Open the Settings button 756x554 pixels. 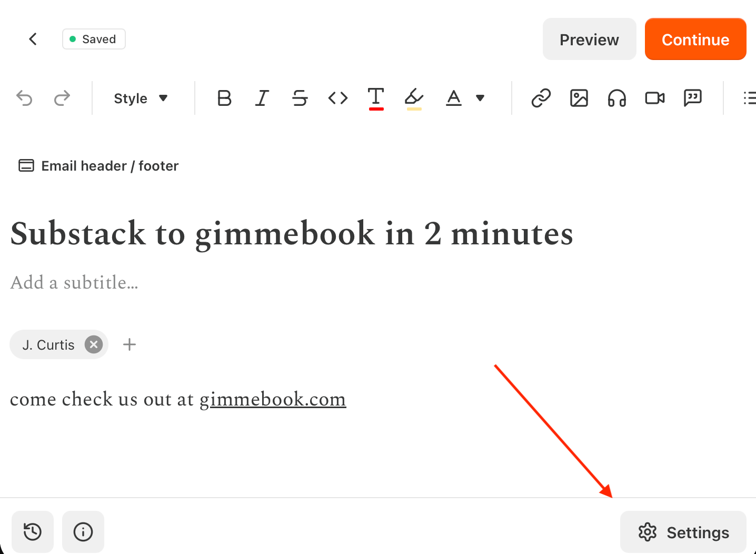pyautogui.click(x=683, y=532)
